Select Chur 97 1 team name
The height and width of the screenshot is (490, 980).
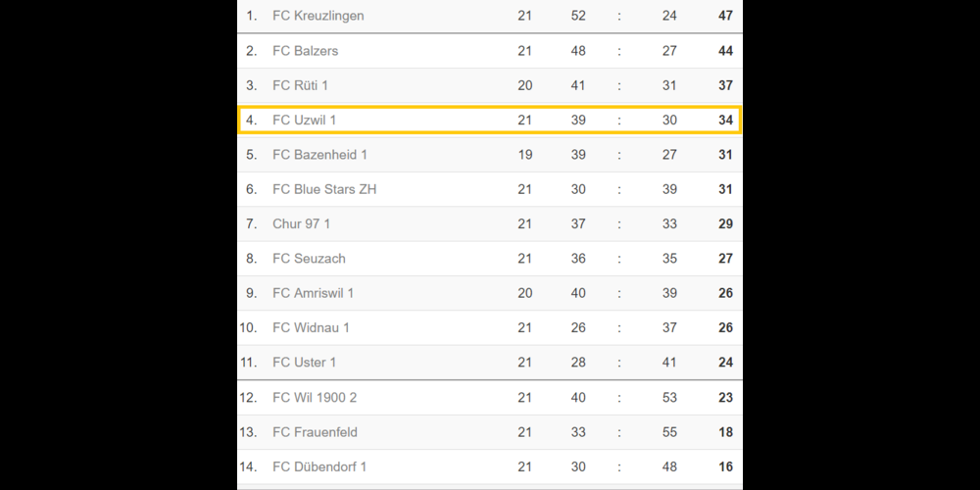pos(301,224)
